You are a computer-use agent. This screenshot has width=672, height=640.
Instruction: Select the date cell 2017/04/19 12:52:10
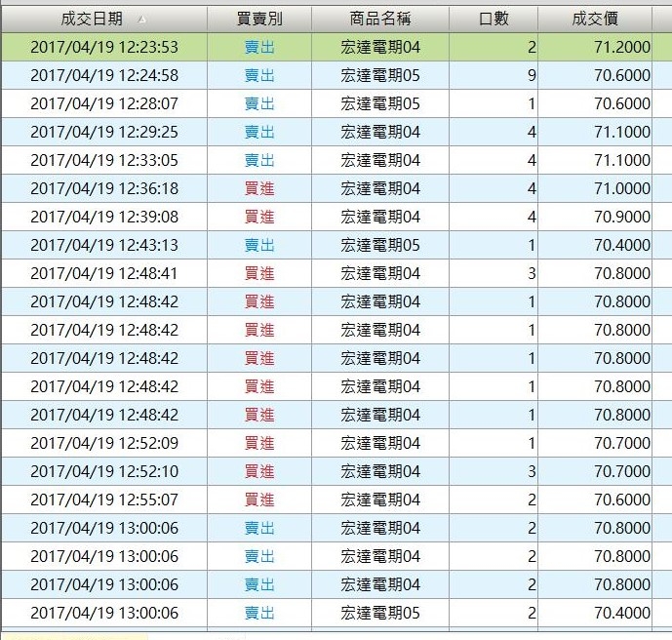pos(104,471)
